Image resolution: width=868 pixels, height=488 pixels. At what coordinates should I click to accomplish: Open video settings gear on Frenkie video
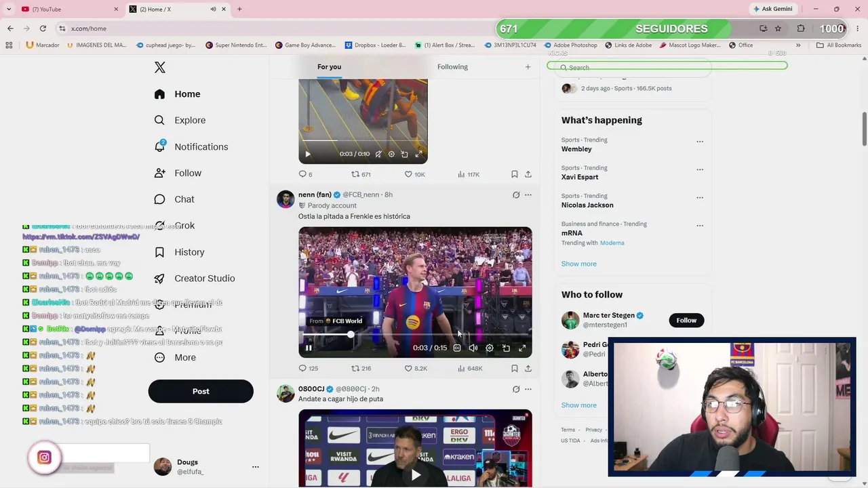(490, 348)
